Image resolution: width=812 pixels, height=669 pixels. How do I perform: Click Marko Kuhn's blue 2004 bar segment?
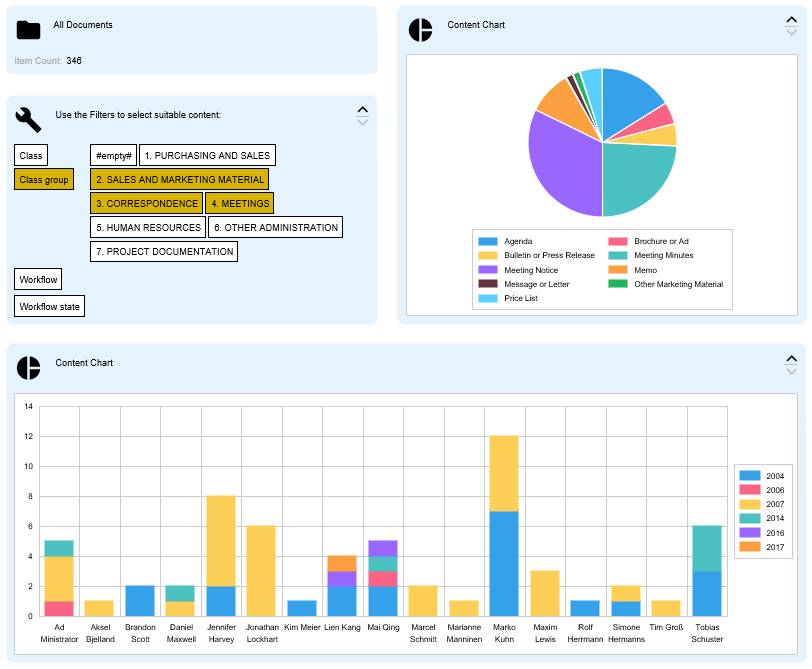(x=504, y=563)
